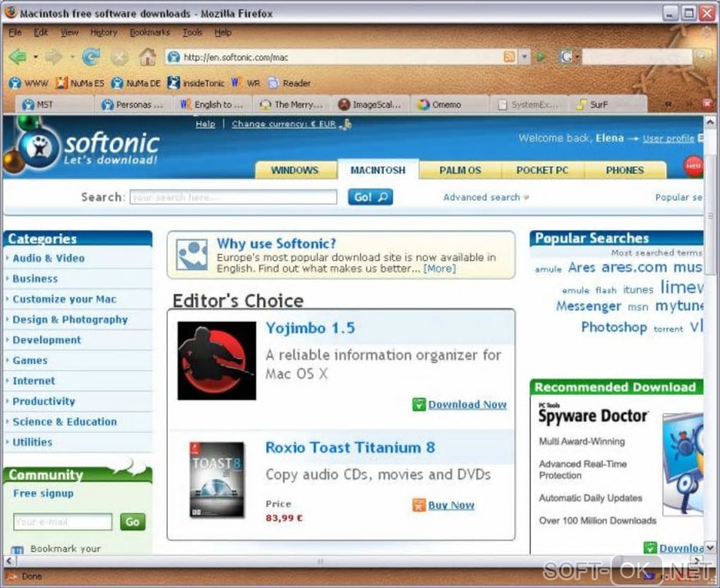Click the User profile link
The width and height of the screenshot is (720, 588).
coord(668,138)
